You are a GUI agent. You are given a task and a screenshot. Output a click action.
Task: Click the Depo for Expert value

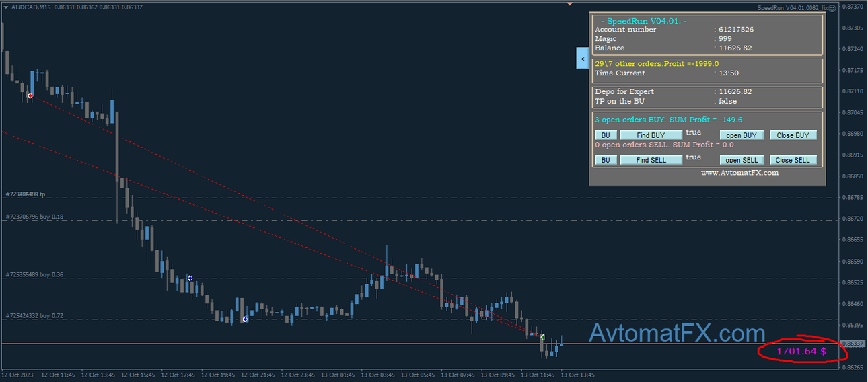point(735,91)
